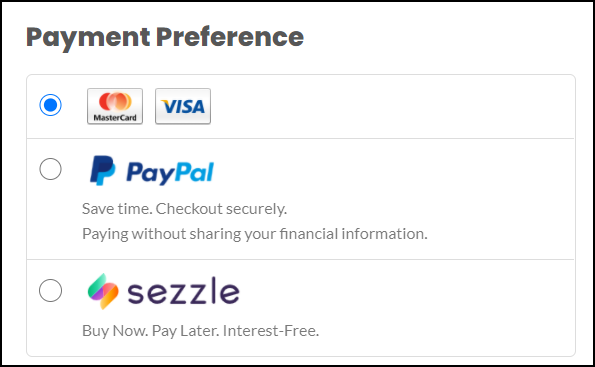Click the word 'Preference' in the heading
This screenshot has height=367, width=595.
point(230,36)
